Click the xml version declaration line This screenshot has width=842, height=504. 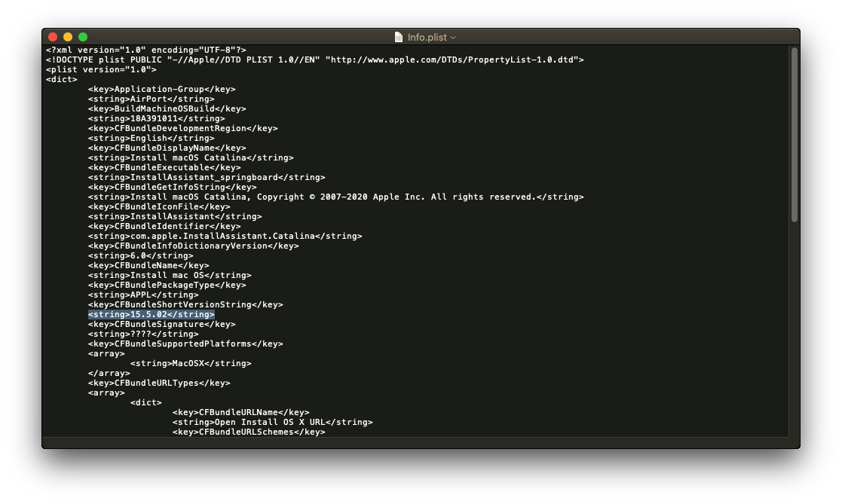tap(146, 50)
